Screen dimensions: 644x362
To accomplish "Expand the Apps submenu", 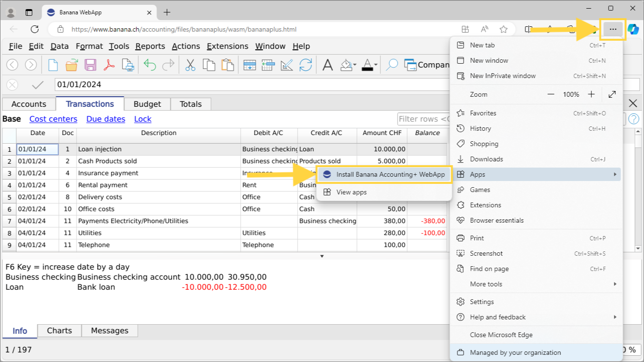I will tap(477, 174).
